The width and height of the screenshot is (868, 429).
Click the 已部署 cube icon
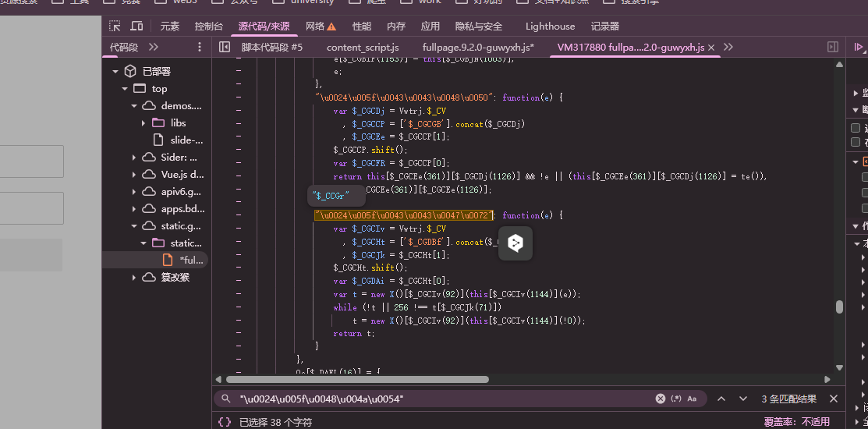pyautogui.click(x=129, y=71)
